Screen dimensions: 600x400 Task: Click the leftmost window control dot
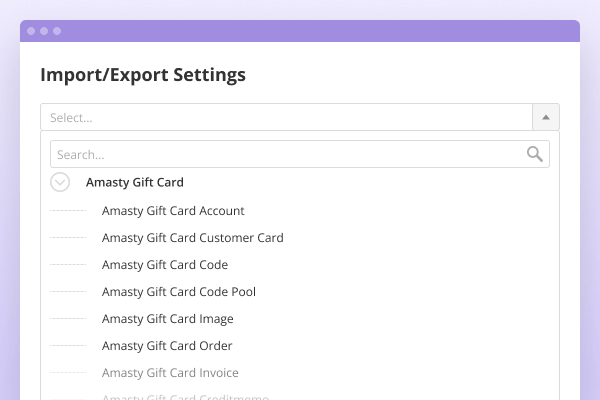pyautogui.click(x=31, y=31)
